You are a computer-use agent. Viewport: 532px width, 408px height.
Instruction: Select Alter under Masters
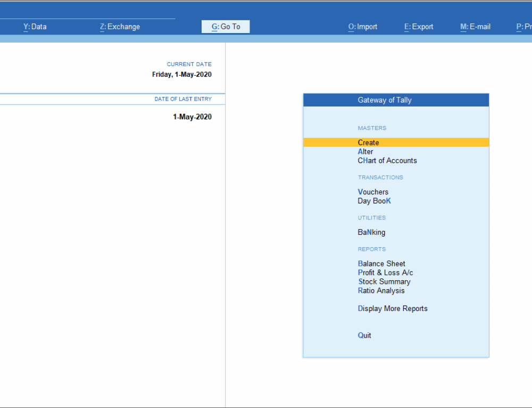(365, 151)
